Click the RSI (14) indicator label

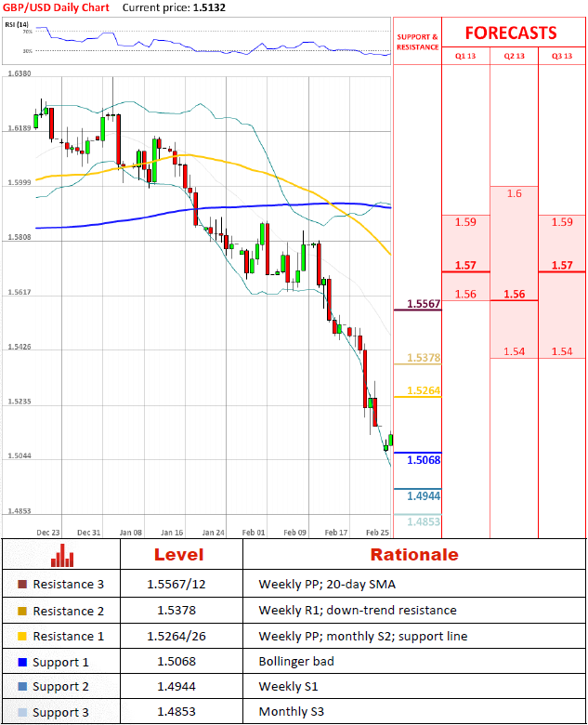(x=17, y=24)
